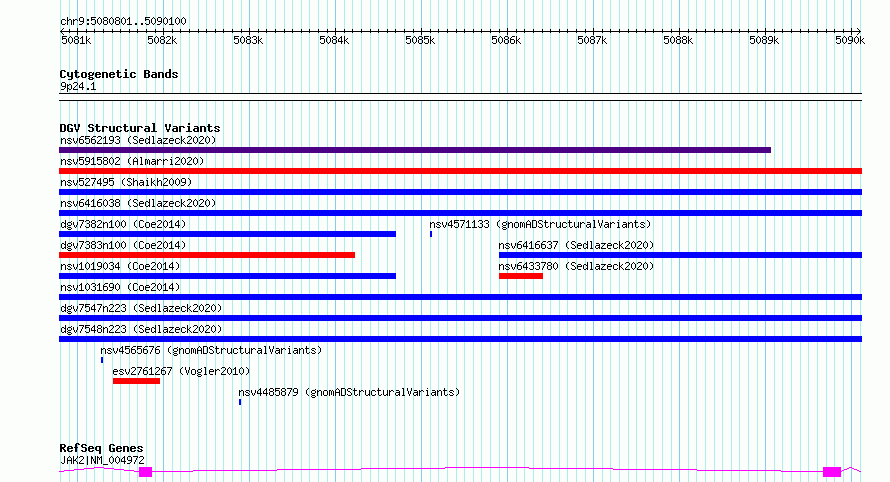Open the esv2761267 (Vogler2010) label

pyautogui.click(x=181, y=371)
